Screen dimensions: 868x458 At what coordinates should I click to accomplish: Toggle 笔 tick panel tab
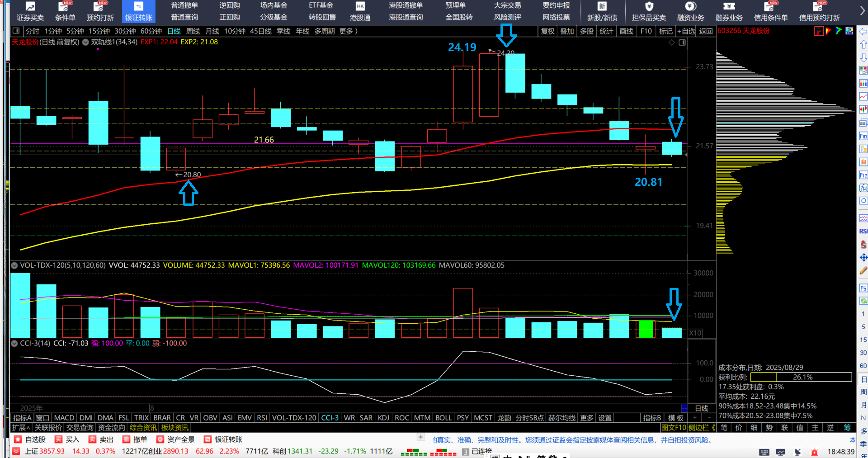(724, 427)
